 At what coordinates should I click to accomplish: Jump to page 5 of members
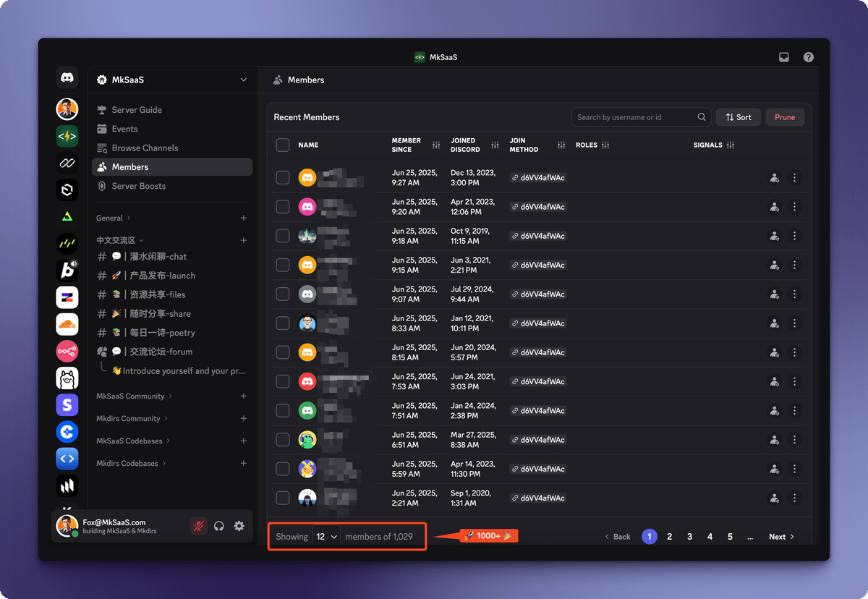(x=730, y=537)
